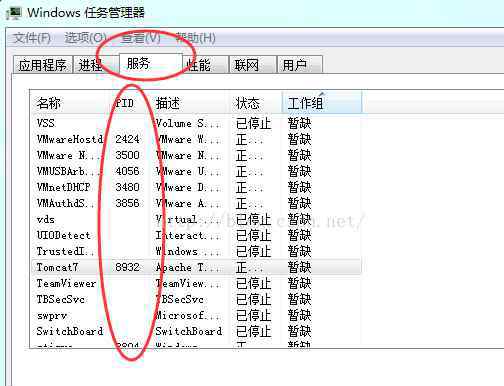
Task: Click the Apache T... description cell
Action: click(x=188, y=267)
